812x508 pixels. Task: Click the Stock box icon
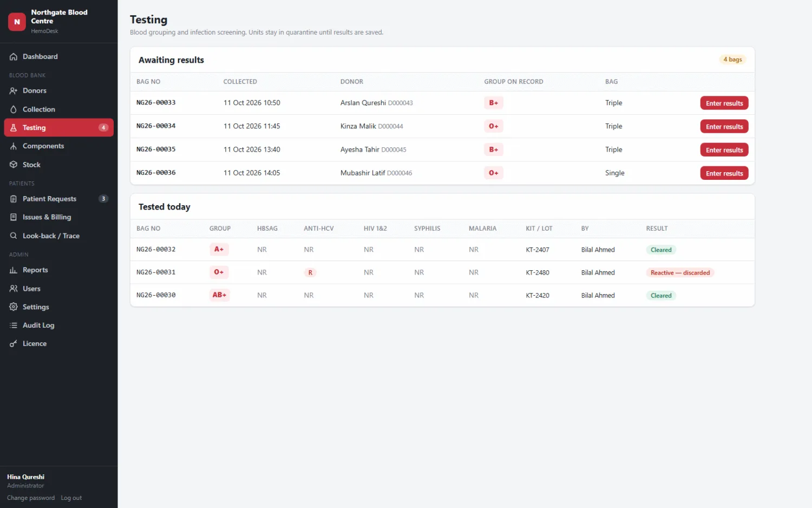[14, 165]
